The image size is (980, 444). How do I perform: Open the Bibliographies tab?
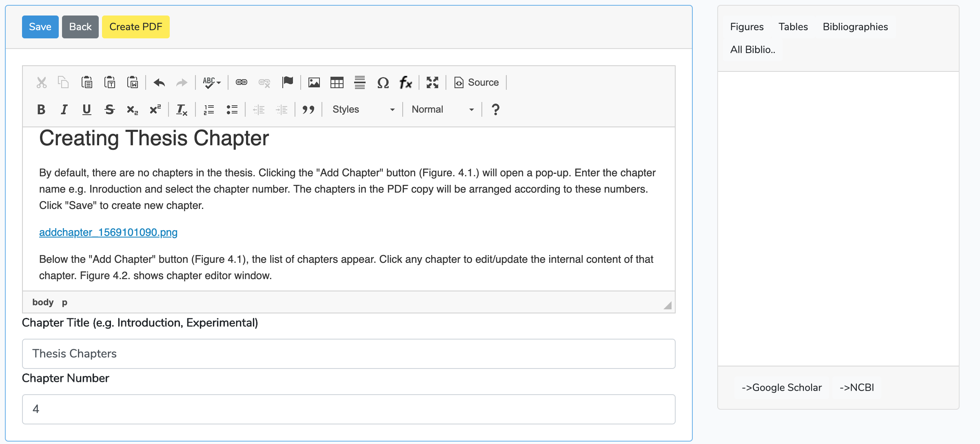point(855,27)
